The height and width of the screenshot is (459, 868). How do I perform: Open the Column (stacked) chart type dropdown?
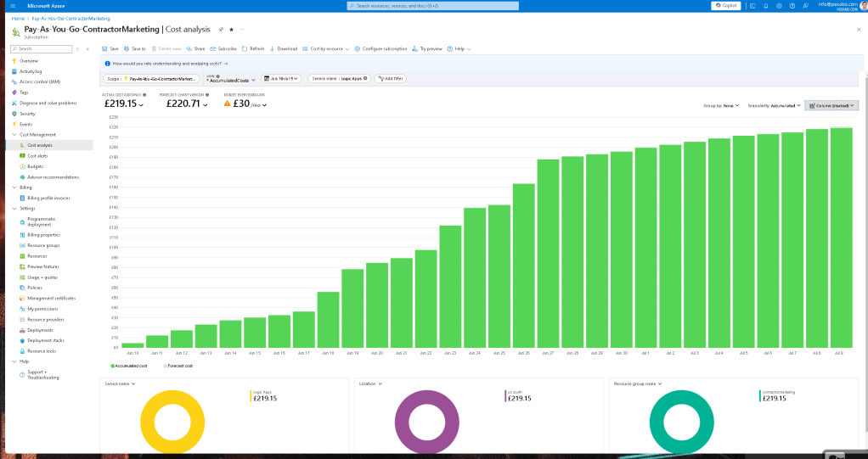(x=831, y=105)
